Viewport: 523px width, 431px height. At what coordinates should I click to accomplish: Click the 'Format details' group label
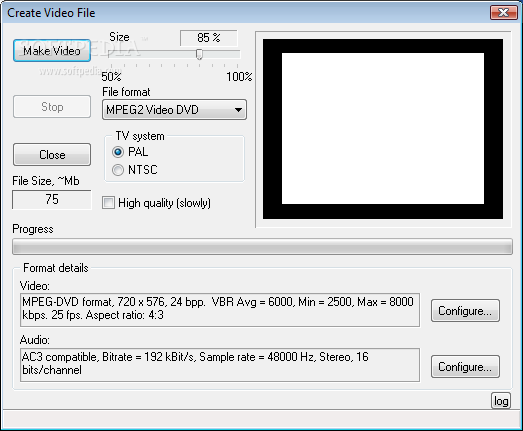[x=56, y=268]
